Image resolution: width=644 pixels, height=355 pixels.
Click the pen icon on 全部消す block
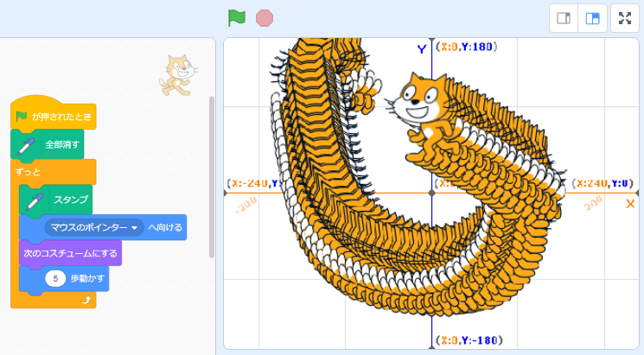26,146
